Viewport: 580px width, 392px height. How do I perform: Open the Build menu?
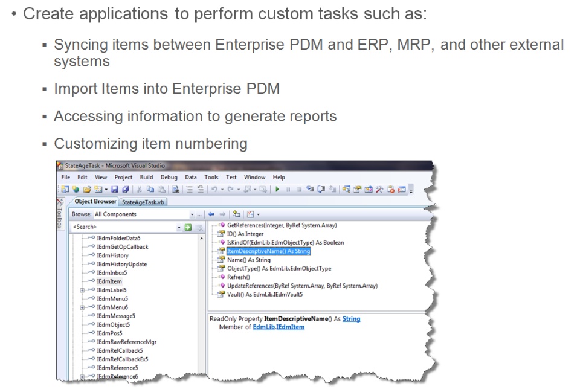(146, 177)
